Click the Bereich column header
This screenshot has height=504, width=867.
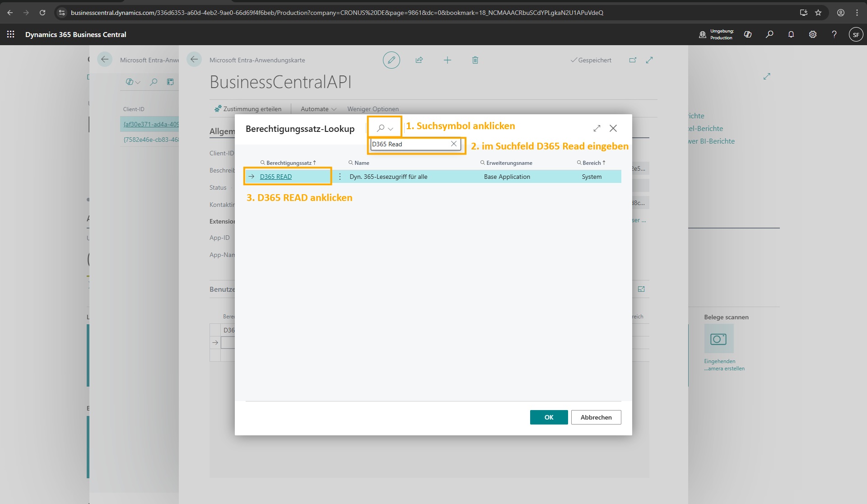[x=591, y=163]
